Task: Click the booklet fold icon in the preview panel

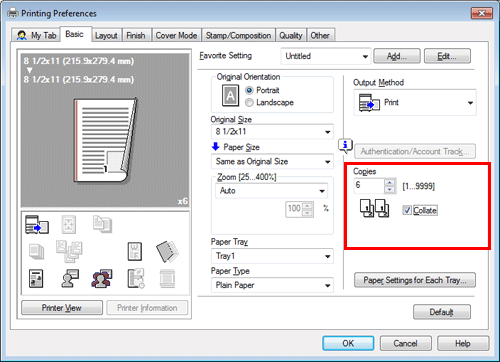Action: [168, 251]
